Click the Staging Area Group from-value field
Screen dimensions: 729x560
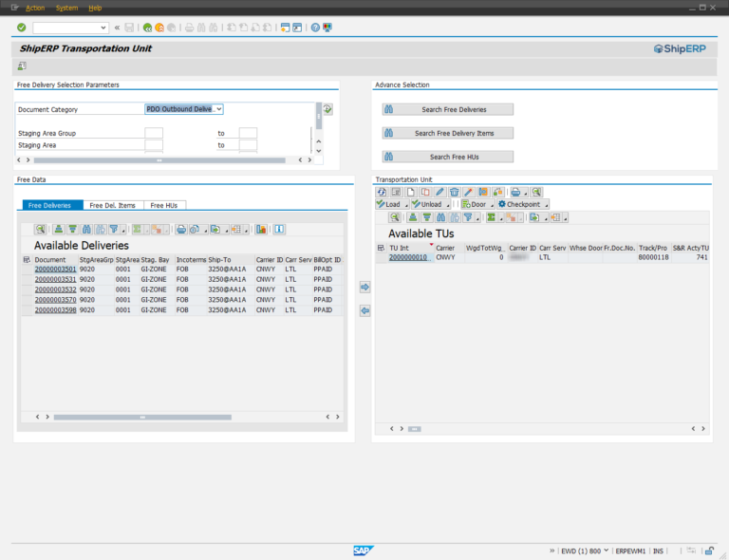click(154, 133)
